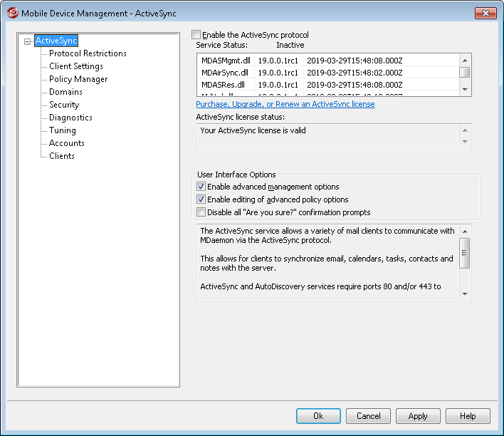Open Protocol Restrictions in the tree
504x436 pixels.
(x=88, y=53)
